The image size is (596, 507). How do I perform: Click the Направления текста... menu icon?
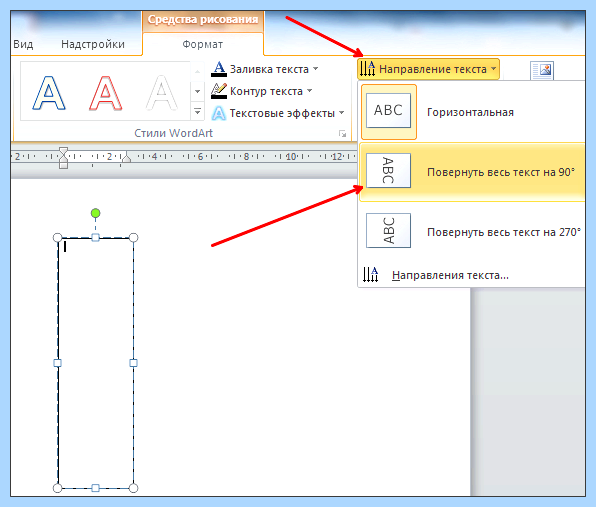[x=370, y=274]
